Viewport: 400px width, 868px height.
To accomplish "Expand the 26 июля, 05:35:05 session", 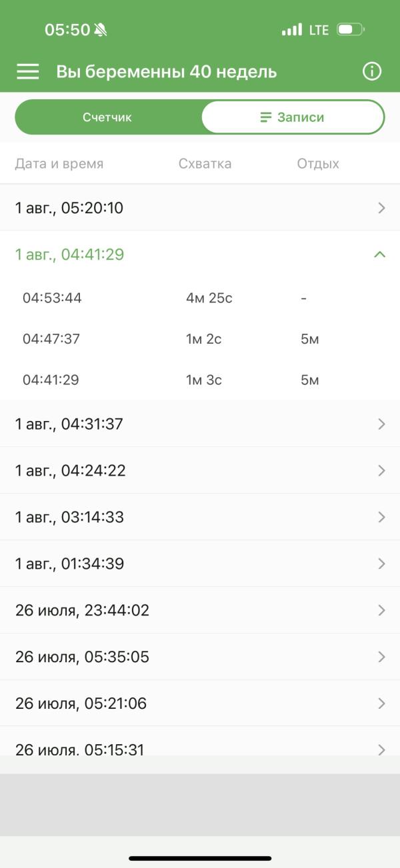I will click(200, 657).
